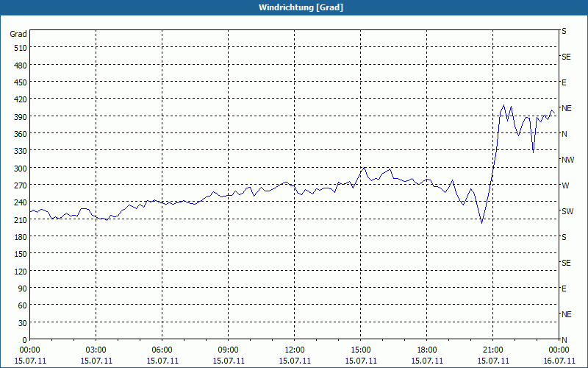This screenshot has height=368, width=588.
Task: Select the 480 degree axis value
Action: click(x=21, y=66)
